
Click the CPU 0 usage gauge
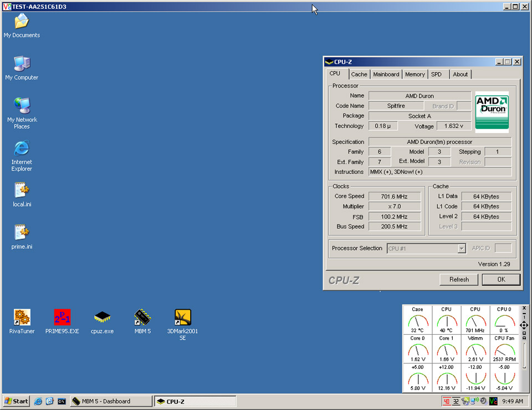coord(504,320)
